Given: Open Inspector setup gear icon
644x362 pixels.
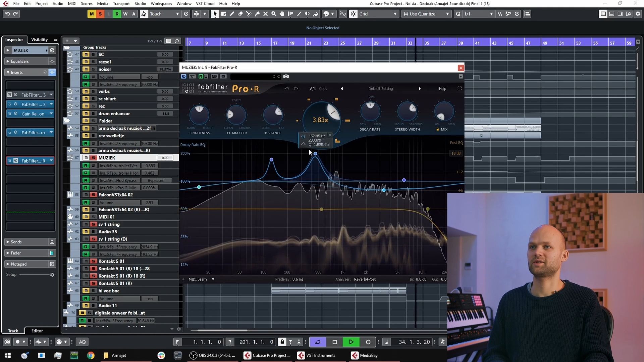Looking at the screenshot, I should point(52,275).
